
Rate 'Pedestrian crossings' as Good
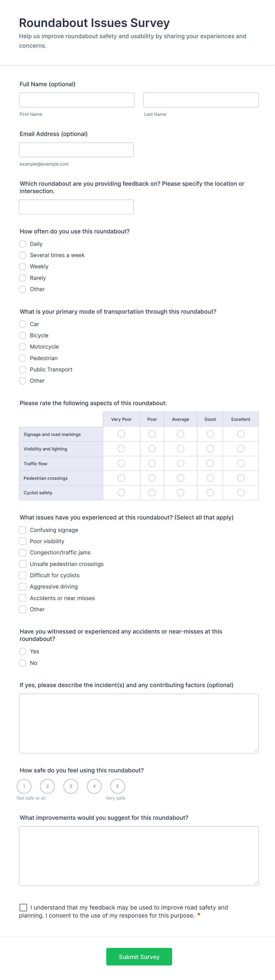(x=210, y=478)
